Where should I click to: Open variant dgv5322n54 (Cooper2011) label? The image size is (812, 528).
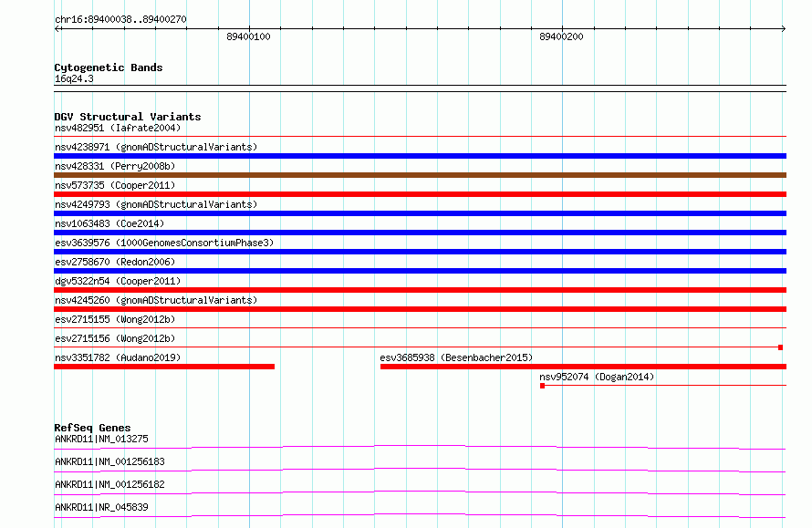[118, 281]
